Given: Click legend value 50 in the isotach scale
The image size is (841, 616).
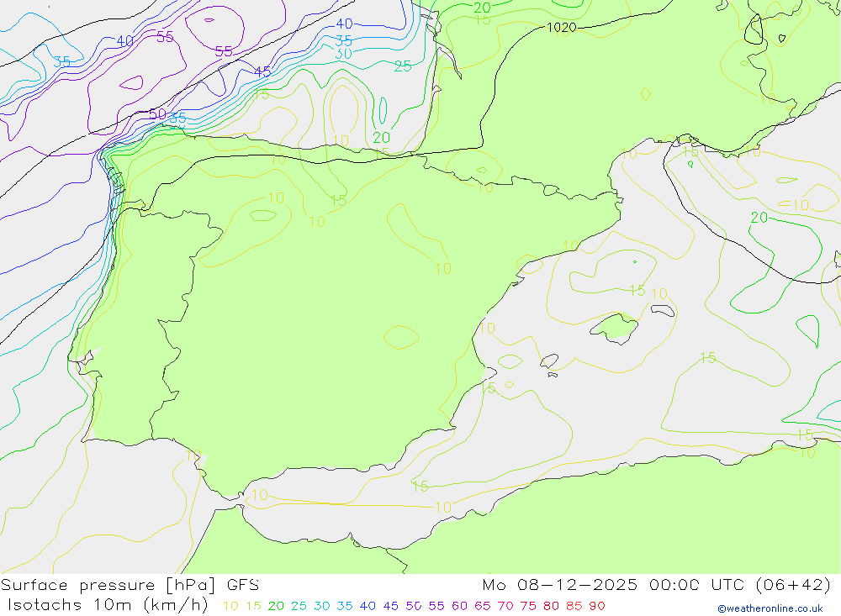Looking at the screenshot, I should [x=414, y=606].
